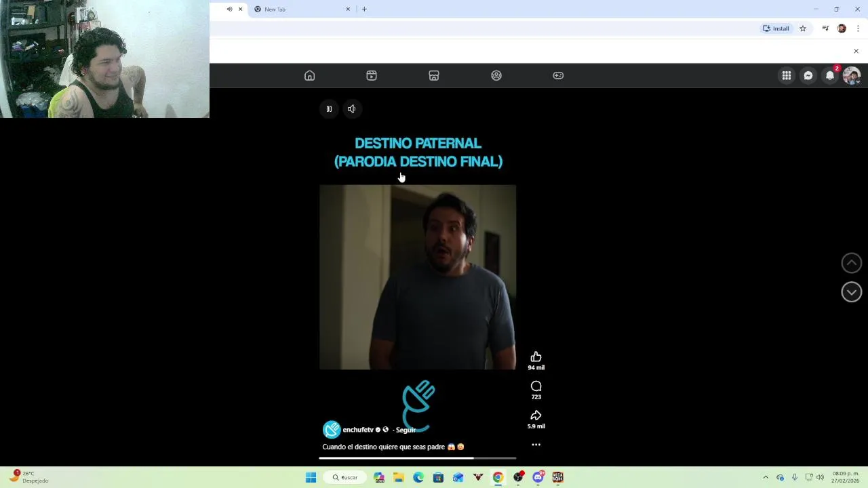Go to the Facebook Home icon

[309, 75]
